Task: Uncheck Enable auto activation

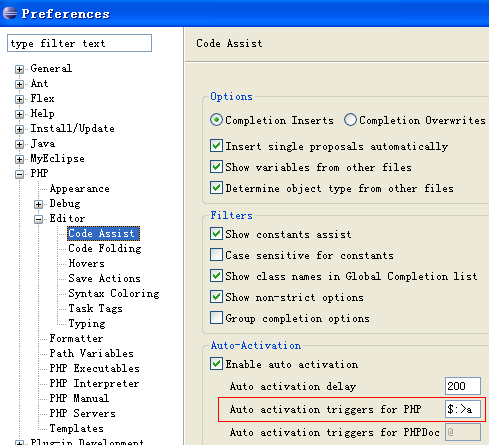Action: point(217,364)
